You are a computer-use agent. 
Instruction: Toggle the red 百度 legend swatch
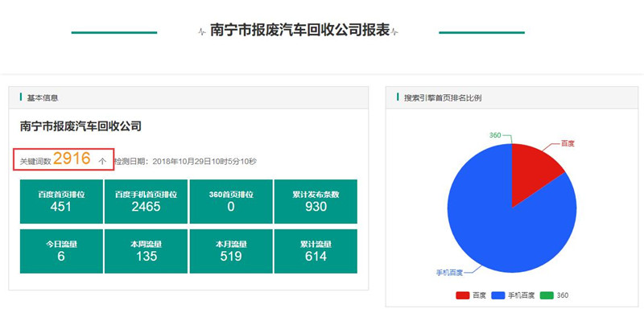click(x=462, y=295)
